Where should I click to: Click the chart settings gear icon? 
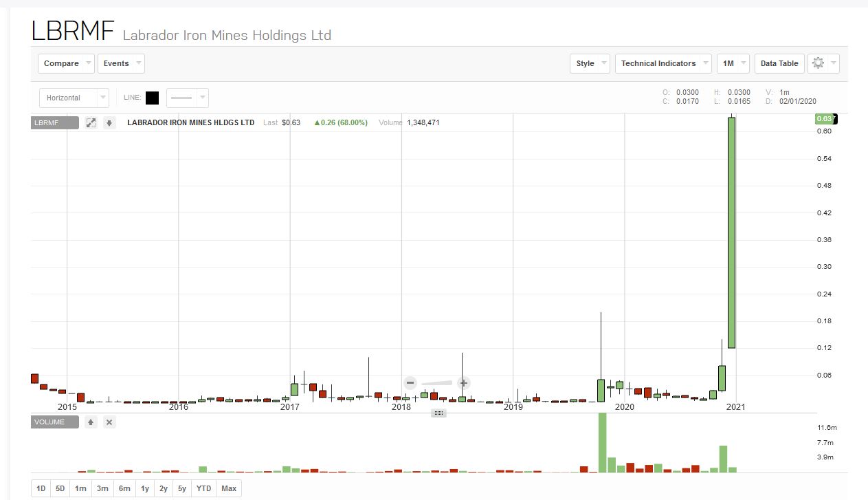click(818, 63)
